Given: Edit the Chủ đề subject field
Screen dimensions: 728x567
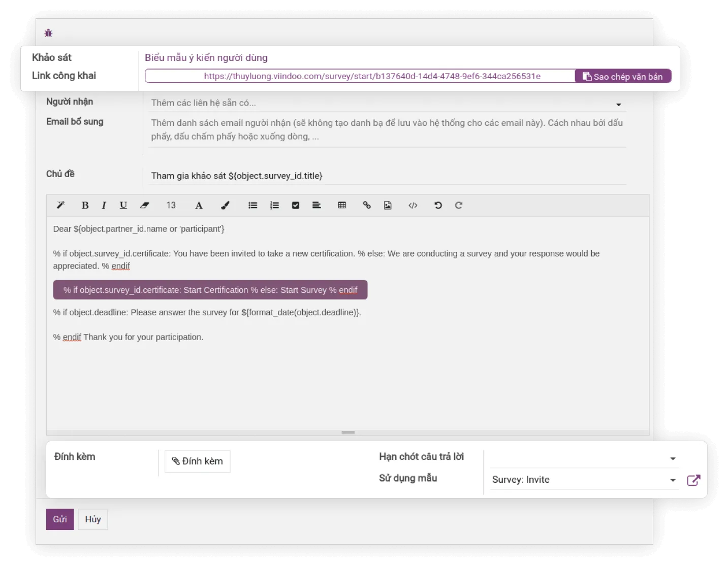Looking at the screenshot, I should tap(388, 176).
